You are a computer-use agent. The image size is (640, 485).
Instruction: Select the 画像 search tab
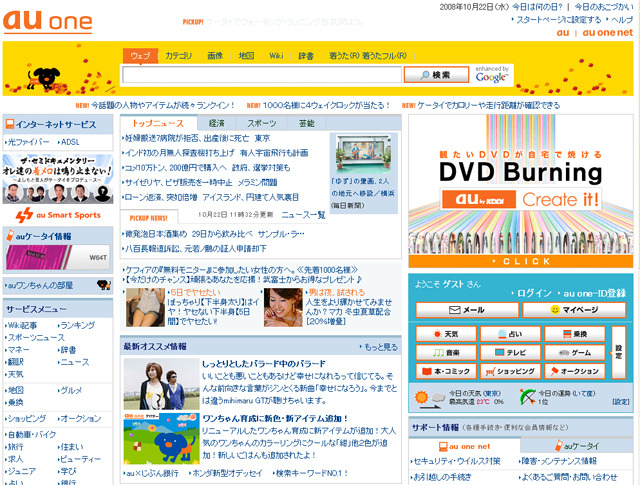(x=215, y=56)
